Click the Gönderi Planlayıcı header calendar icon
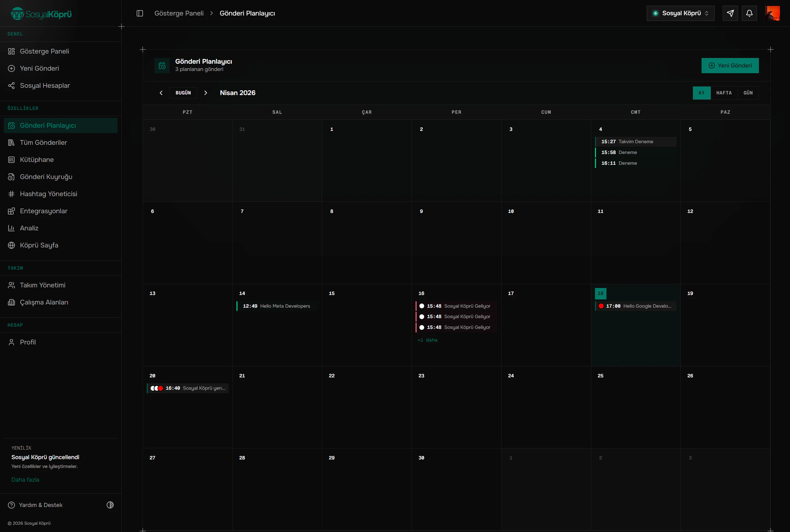Image resolution: width=790 pixels, height=532 pixels. 162,66
